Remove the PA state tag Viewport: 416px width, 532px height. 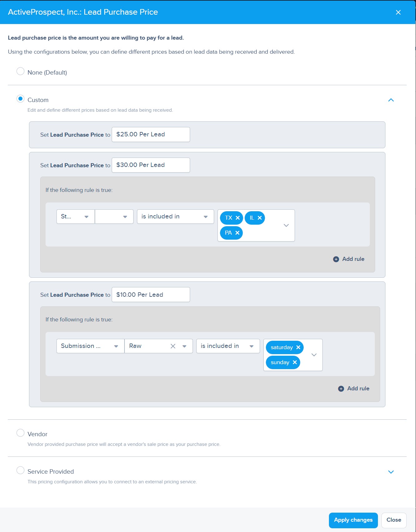click(237, 233)
